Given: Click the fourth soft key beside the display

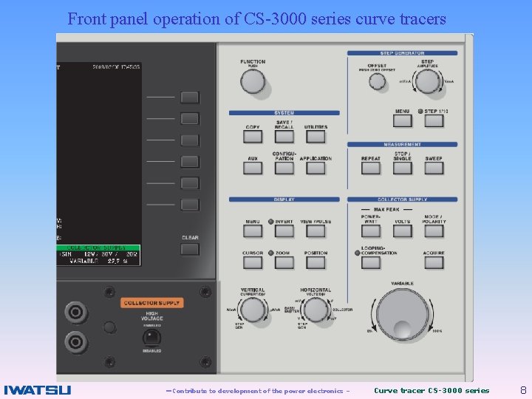Looking at the screenshot, I should click(x=190, y=162).
